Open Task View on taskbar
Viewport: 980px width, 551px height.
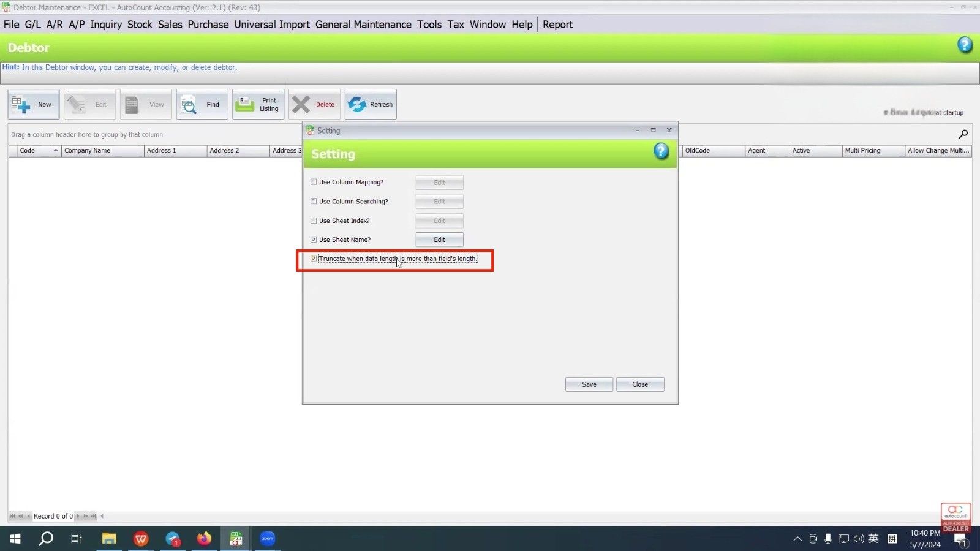point(77,539)
